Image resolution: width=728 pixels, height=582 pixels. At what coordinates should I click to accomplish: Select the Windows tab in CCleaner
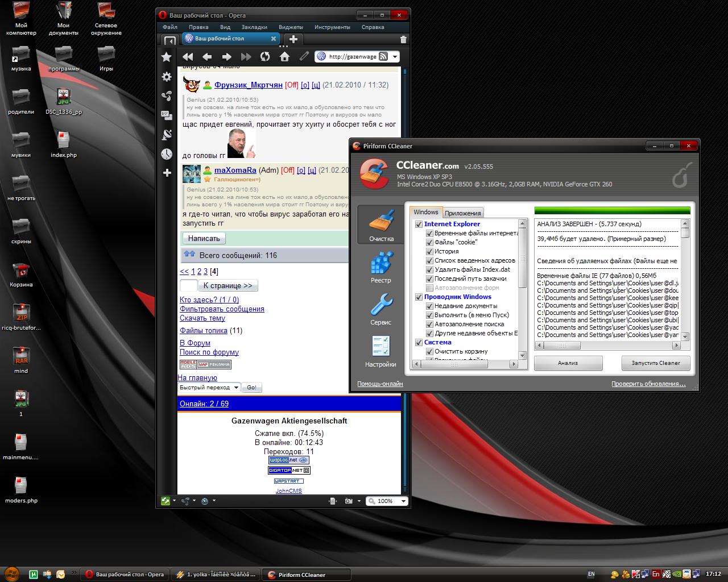click(426, 212)
